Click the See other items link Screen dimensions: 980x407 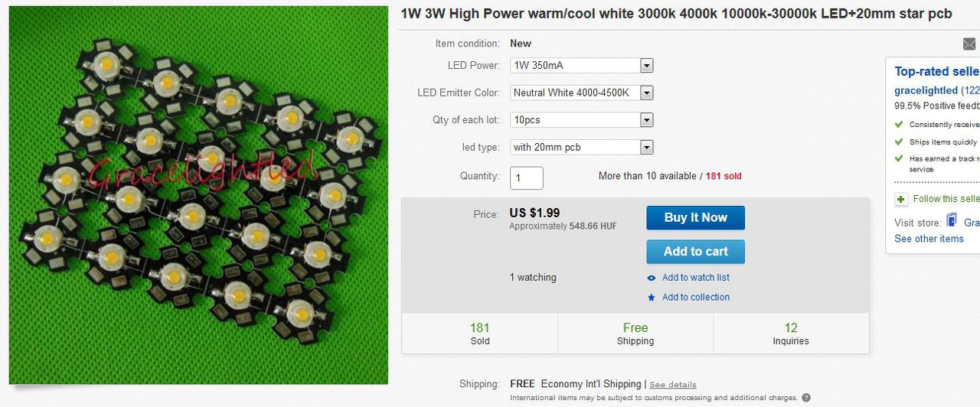pos(929,239)
